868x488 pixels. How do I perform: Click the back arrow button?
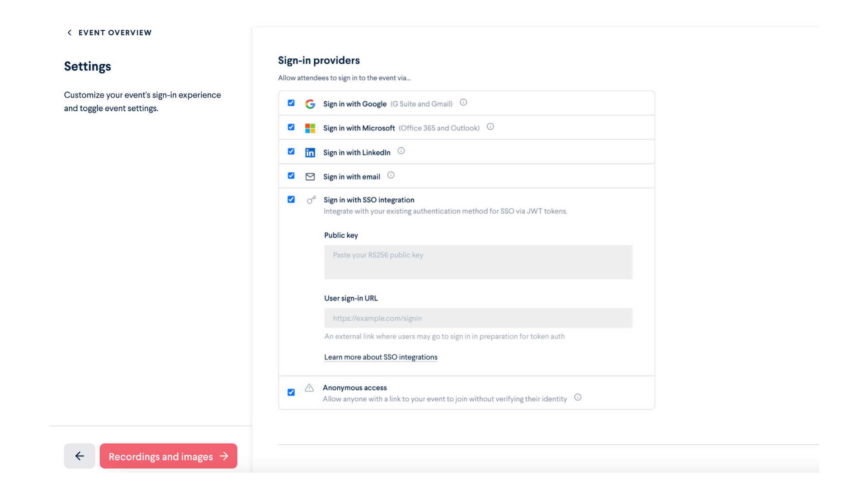(x=80, y=456)
